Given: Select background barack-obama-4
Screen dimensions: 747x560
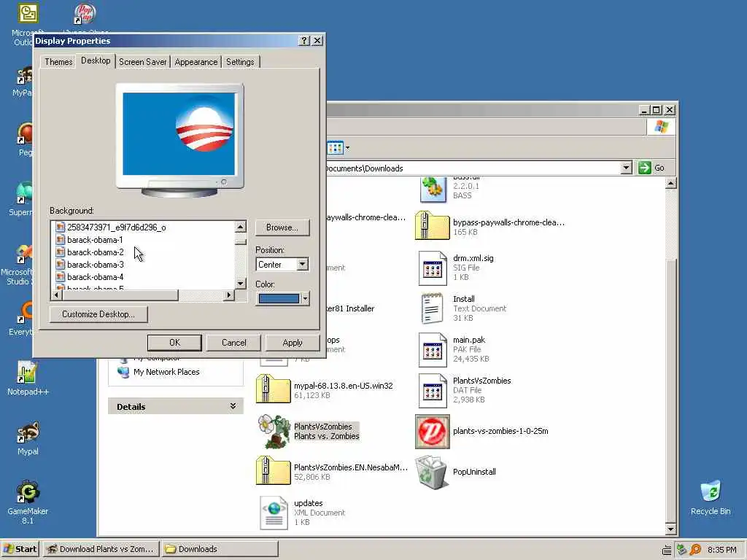Looking at the screenshot, I should (95, 276).
